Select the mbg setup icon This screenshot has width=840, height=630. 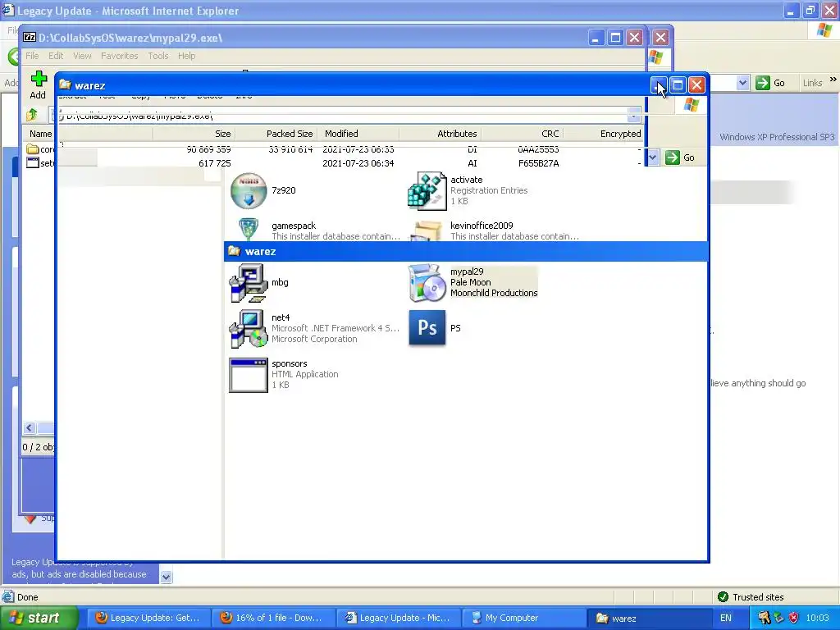tap(249, 283)
